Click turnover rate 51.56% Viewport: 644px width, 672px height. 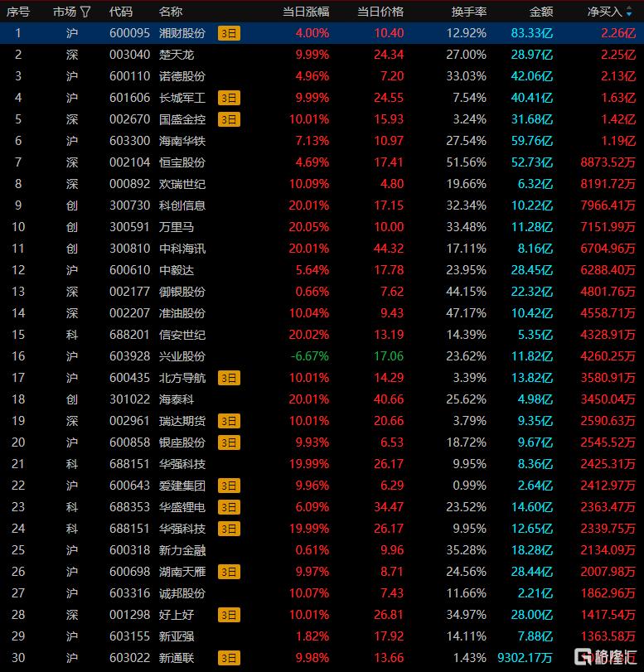[466, 162]
